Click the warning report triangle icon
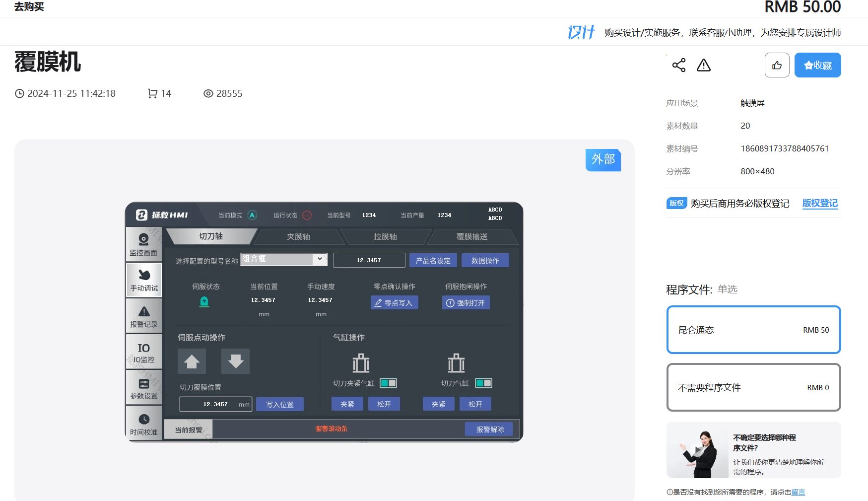Screen dimensions: 868x501 (703, 66)
